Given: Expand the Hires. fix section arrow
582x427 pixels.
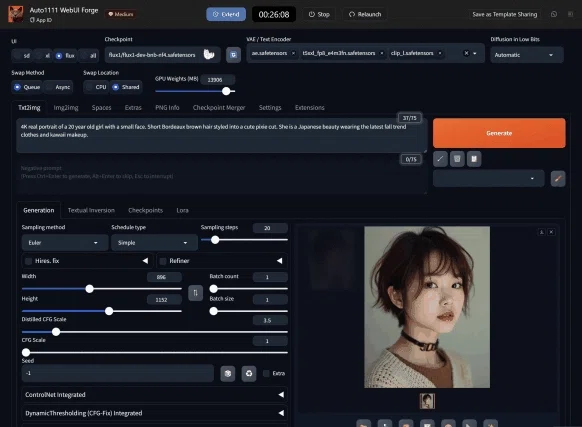Looking at the screenshot, I should tap(145, 261).
